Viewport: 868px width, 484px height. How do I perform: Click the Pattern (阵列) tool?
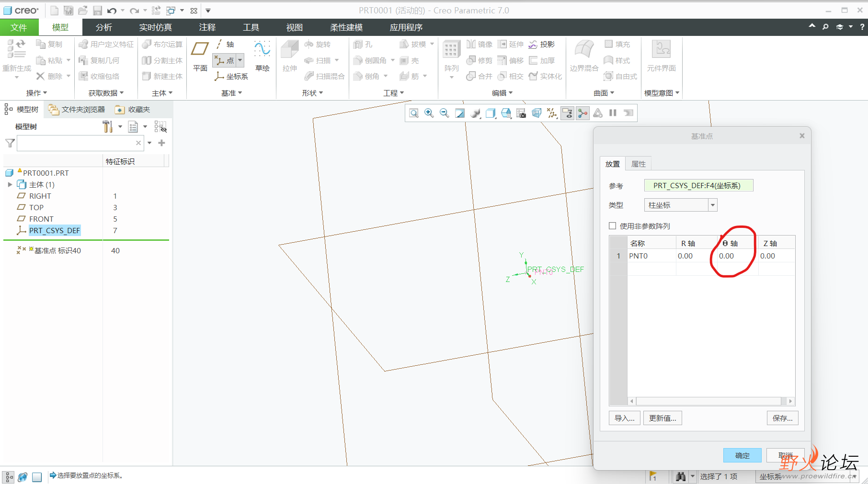point(451,56)
